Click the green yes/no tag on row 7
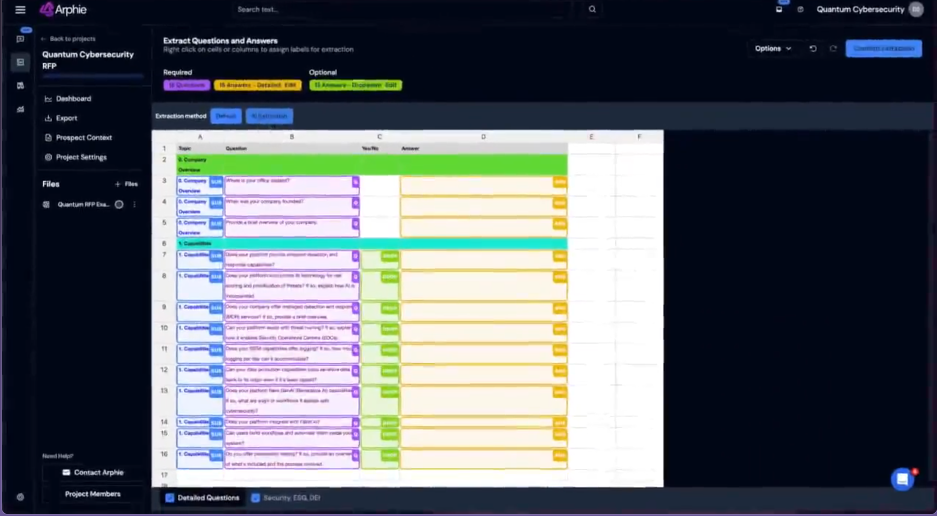937x516 pixels. tap(390, 256)
